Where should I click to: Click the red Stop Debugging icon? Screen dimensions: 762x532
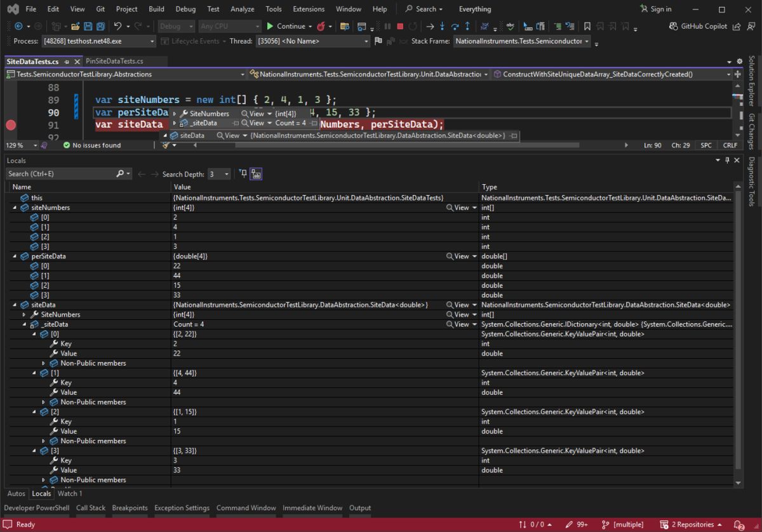pos(400,26)
